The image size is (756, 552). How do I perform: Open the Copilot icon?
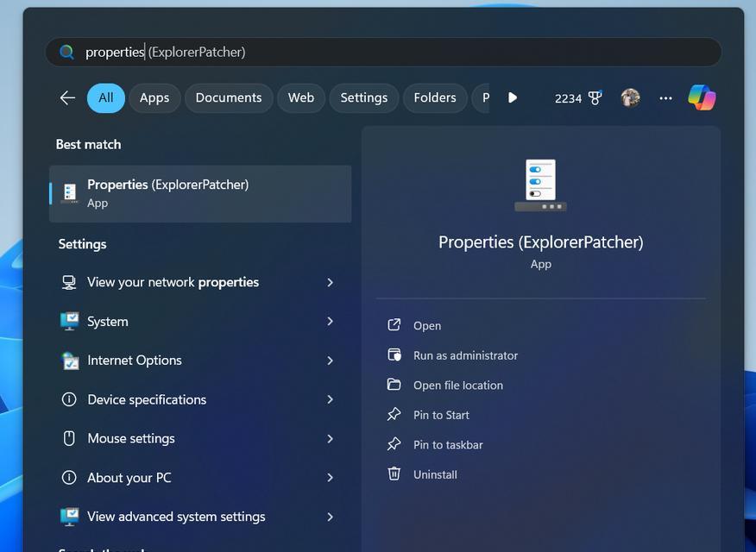[x=702, y=97]
